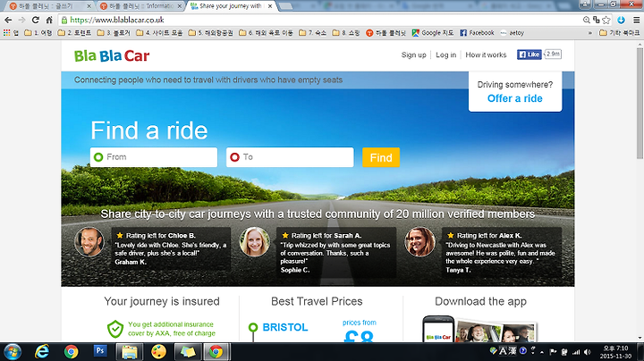Viewport: 644px width, 361px height.
Task: Click the Facebook Like button
Action: tap(529, 55)
